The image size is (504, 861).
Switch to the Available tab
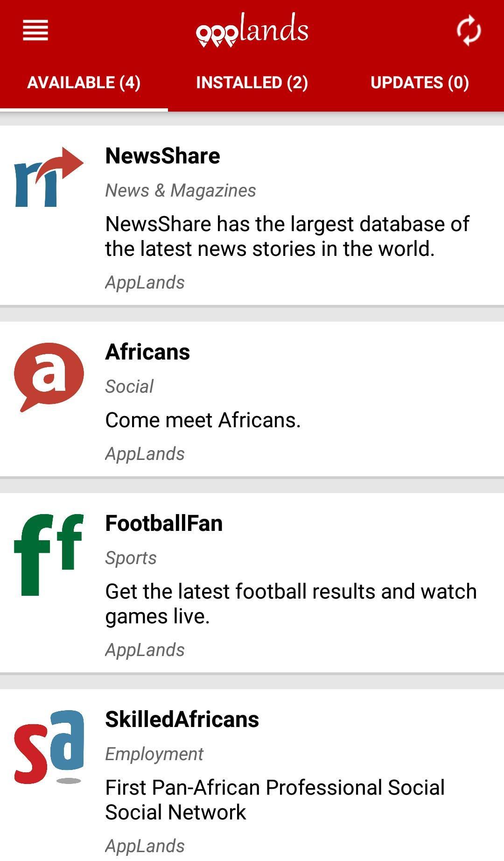[84, 83]
